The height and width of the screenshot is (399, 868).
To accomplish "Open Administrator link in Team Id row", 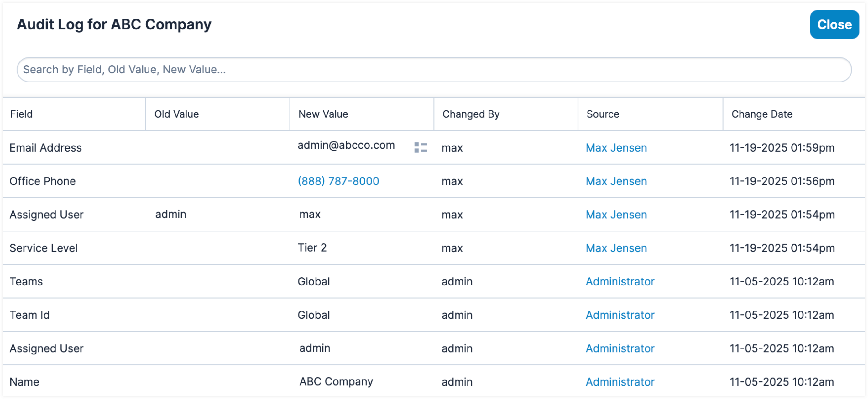I will tap(620, 315).
